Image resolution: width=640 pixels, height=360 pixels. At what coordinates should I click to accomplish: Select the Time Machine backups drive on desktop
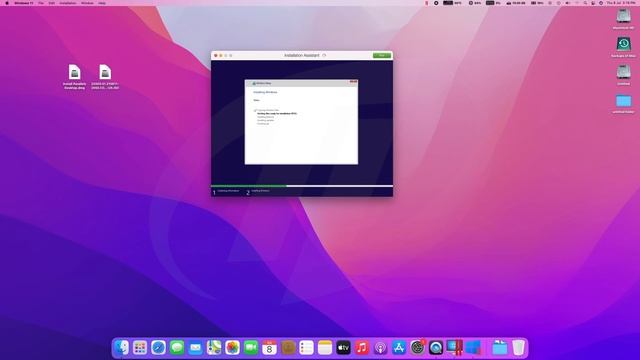(623, 47)
